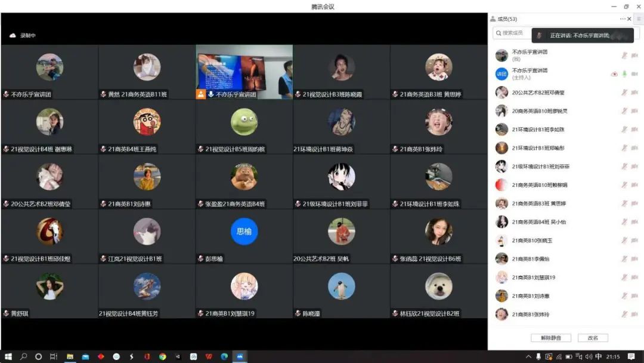644x363 pixels.
Task: Close the 成员 members panel
Action: tap(629, 19)
